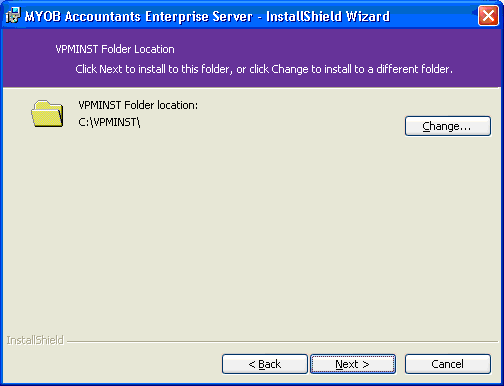This screenshot has height=386, width=504.
Task: Click the empty beige panel below the folder path
Action: point(252,233)
